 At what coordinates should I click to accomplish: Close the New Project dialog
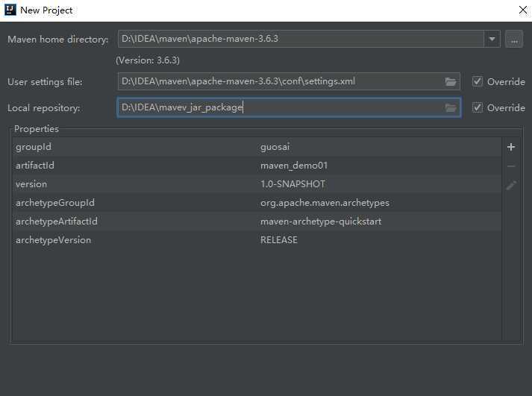pos(523,10)
